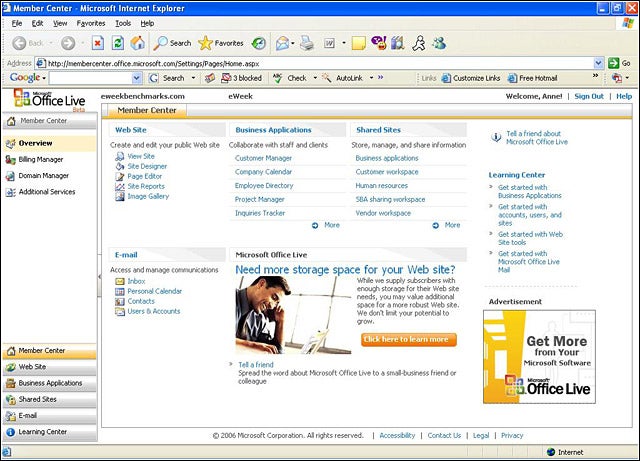Open the Vendor workspace link

383,213
